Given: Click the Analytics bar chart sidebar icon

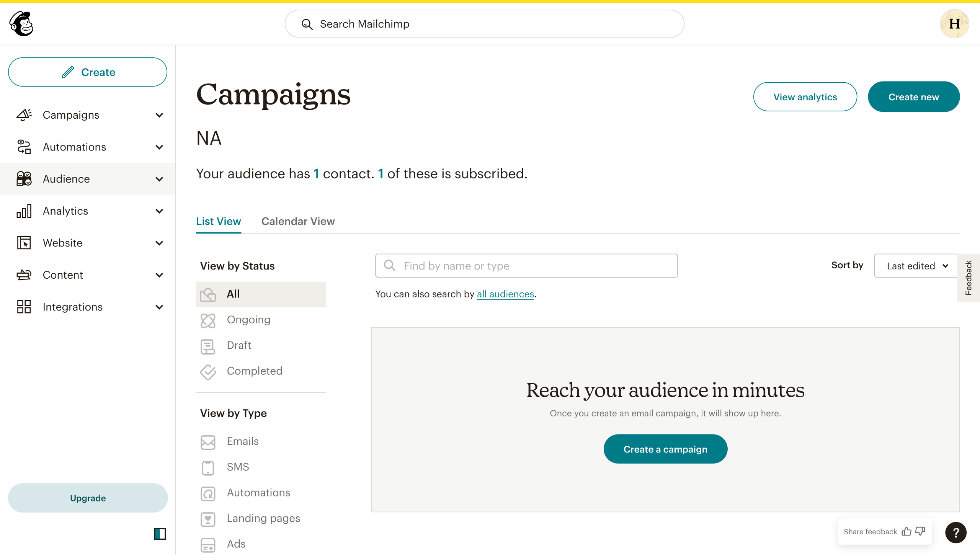Looking at the screenshot, I should click(24, 211).
